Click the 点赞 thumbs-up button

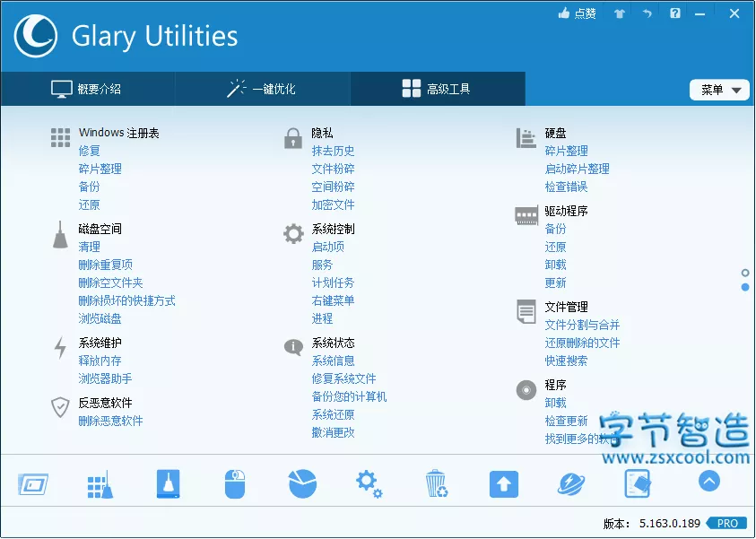[578, 13]
